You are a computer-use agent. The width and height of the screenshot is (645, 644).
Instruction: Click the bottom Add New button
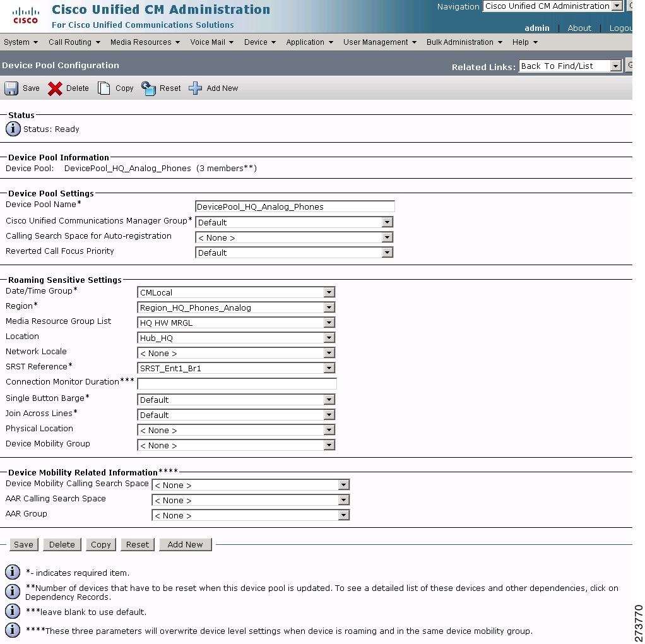click(x=185, y=544)
